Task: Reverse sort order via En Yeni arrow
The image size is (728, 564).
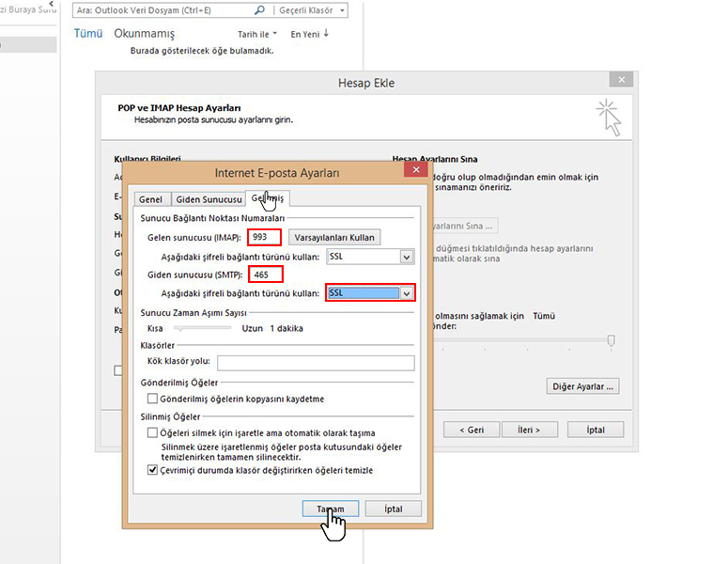Action: [x=327, y=34]
